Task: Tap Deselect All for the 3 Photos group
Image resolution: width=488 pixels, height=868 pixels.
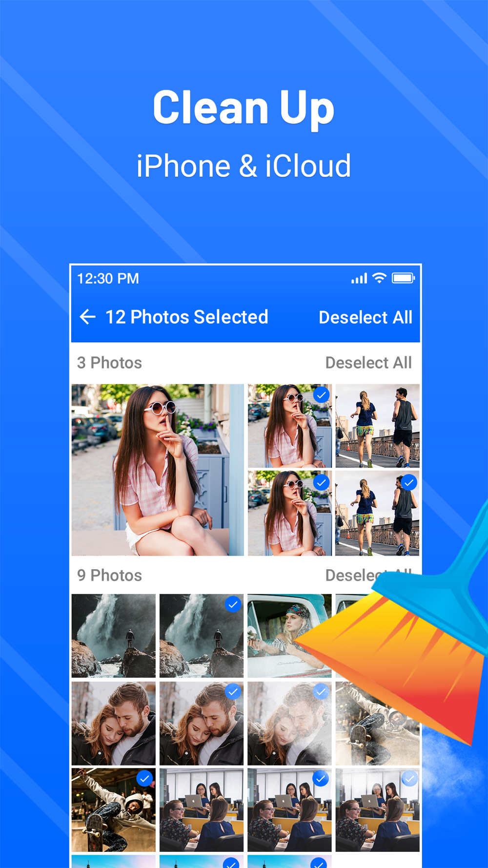Action: pos(368,363)
